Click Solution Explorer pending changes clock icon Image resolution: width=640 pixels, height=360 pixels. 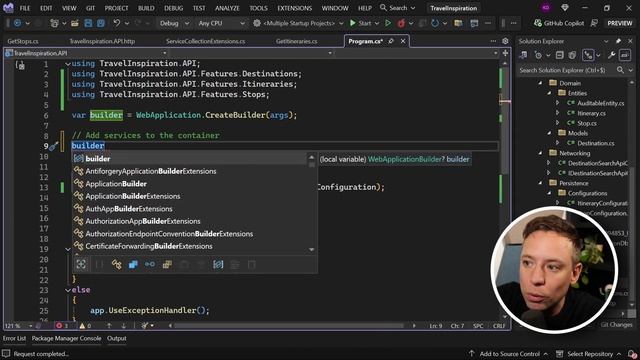pyautogui.click(x=538, y=55)
